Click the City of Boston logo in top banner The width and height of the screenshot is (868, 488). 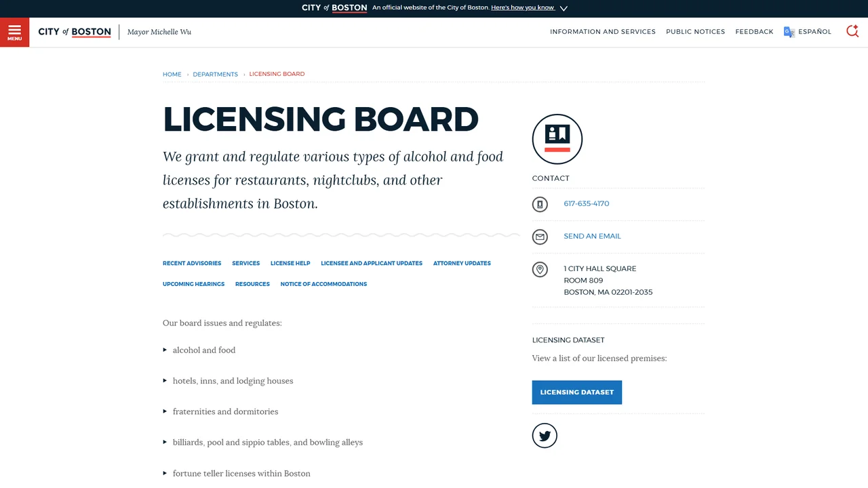coord(334,7)
